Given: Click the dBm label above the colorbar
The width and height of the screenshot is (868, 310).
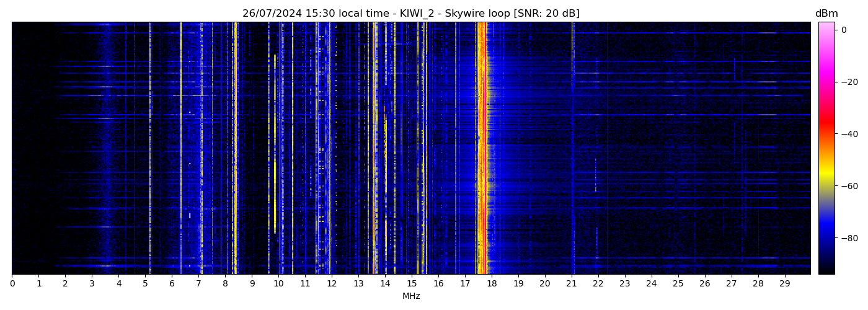Looking at the screenshot, I should [x=826, y=14].
